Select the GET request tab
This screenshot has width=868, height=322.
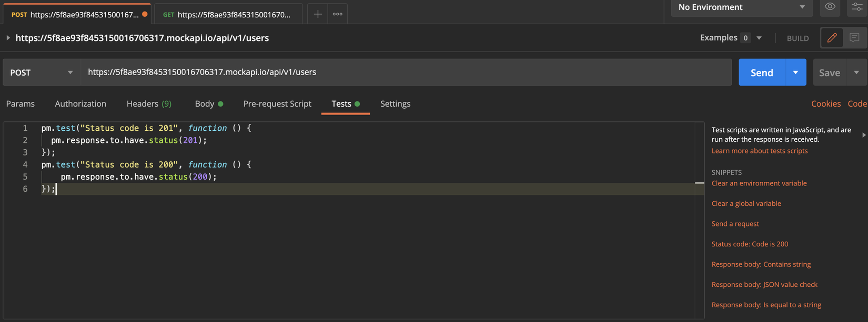[227, 15]
